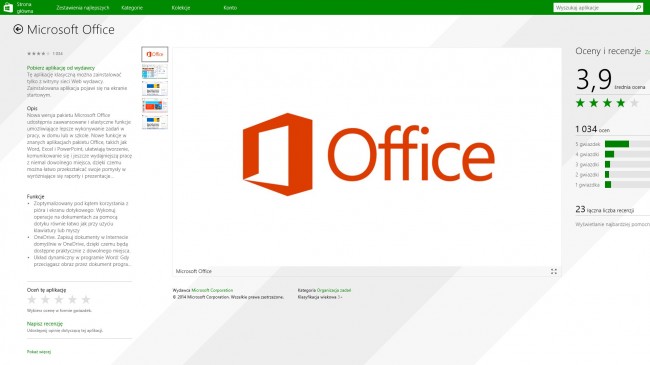Click Napisz recenzję link
650x365 pixels.
click(x=45, y=324)
